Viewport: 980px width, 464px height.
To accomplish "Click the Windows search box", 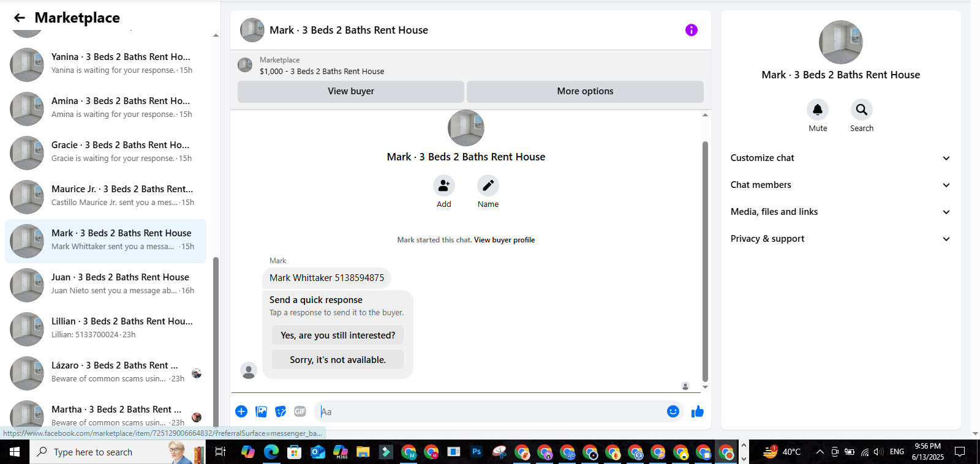I will pos(118,452).
